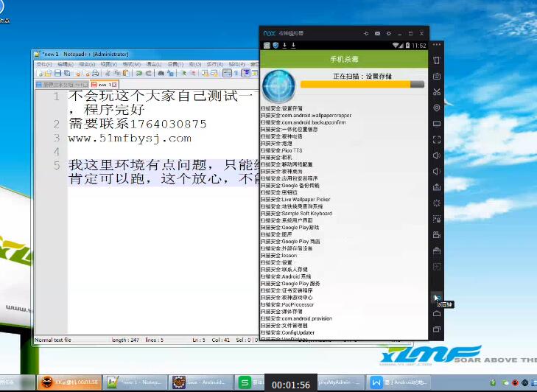Switch to the first Notepad++ document tab
Image resolution: width=537 pixels, height=392 pixels.
(62, 84)
